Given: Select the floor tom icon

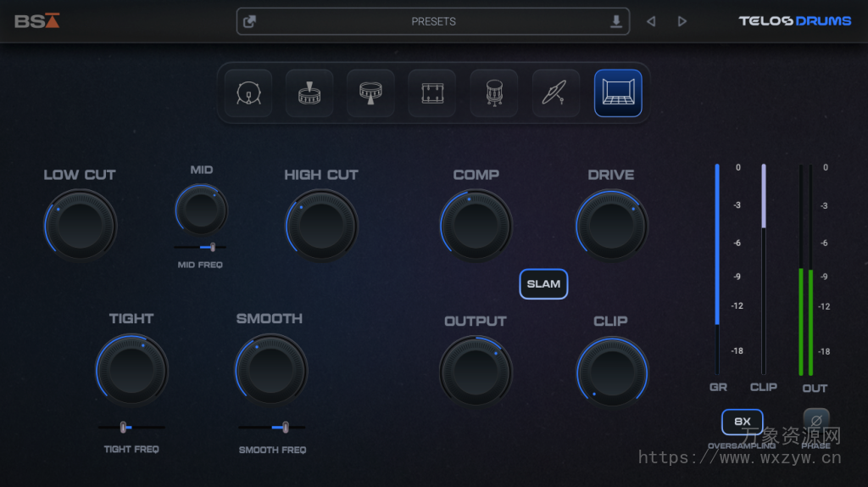Looking at the screenshot, I should (494, 93).
